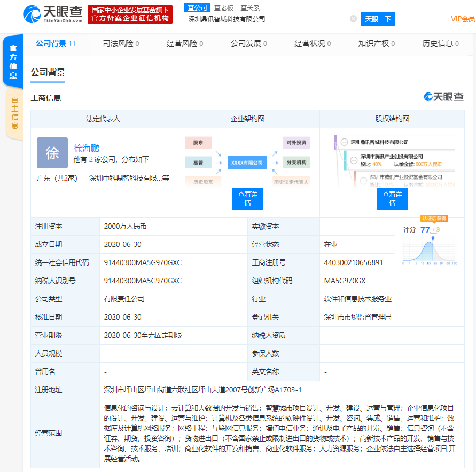Click the 40% shareholding ratio text
This screenshot has height=472, width=476.
tap(377, 164)
